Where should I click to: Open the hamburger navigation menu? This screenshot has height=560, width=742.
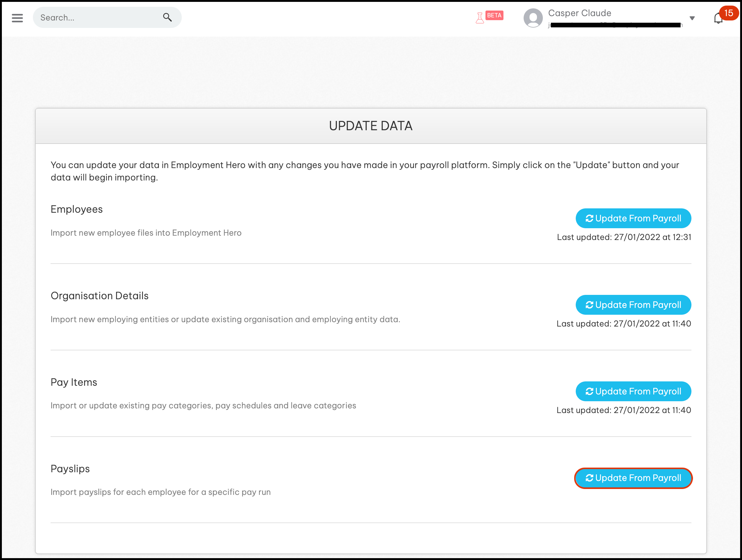click(17, 18)
